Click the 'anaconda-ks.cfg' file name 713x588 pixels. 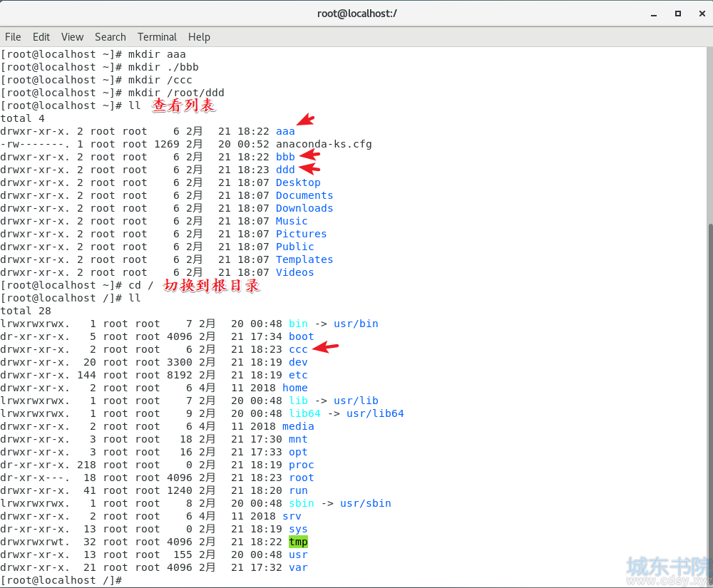[x=324, y=144]
